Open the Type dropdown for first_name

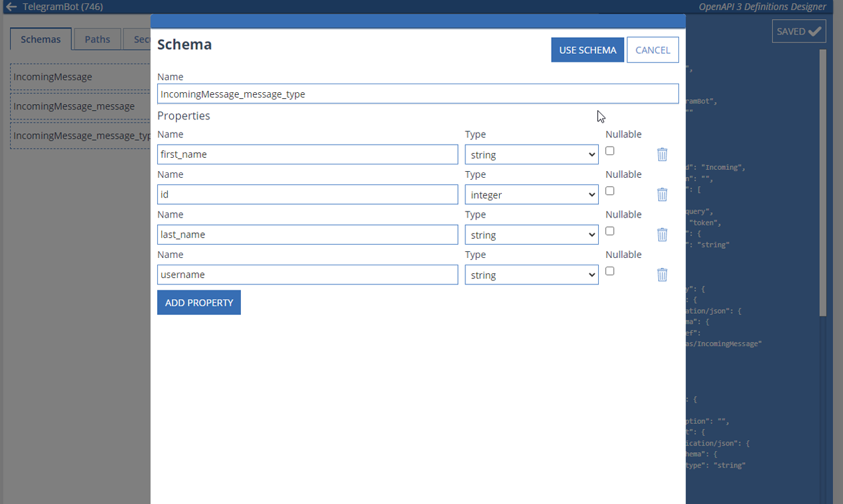click(532, 155)
